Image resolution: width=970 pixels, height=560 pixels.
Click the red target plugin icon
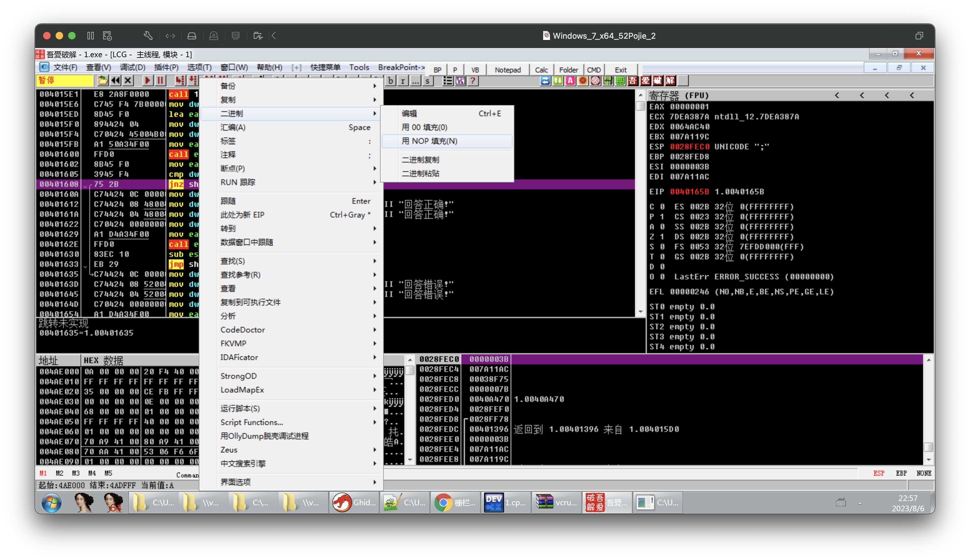coord(595,81)
